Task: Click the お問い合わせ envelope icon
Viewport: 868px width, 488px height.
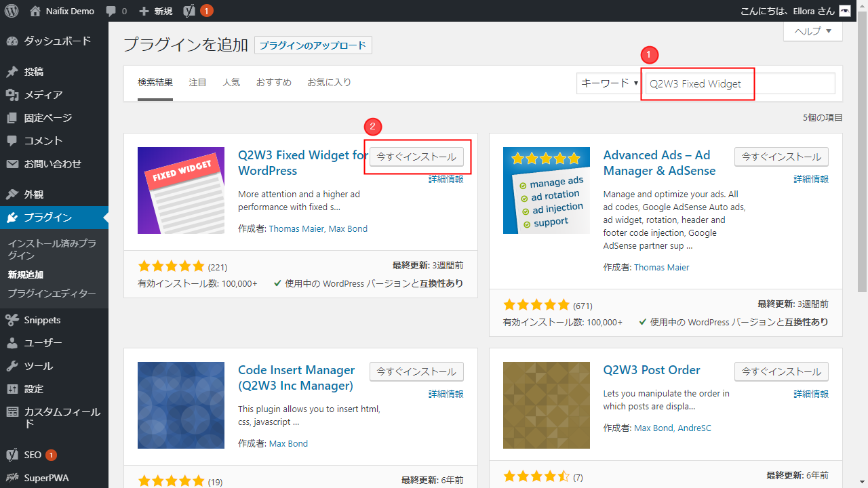Action: click(12, 164)
